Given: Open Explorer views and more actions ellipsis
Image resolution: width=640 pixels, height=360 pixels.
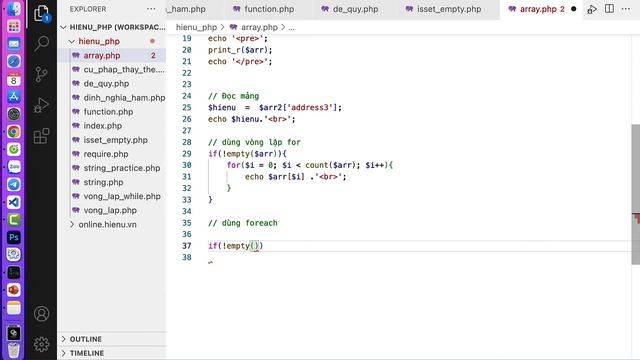Looking at the screenshot, I should (x=151, y=9).
